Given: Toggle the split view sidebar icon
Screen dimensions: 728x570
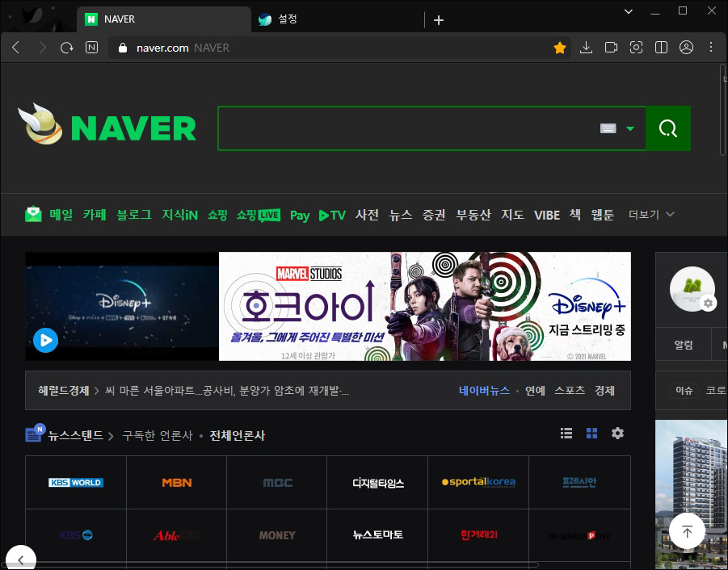Looking at the screenshot, I should [661, 48].
